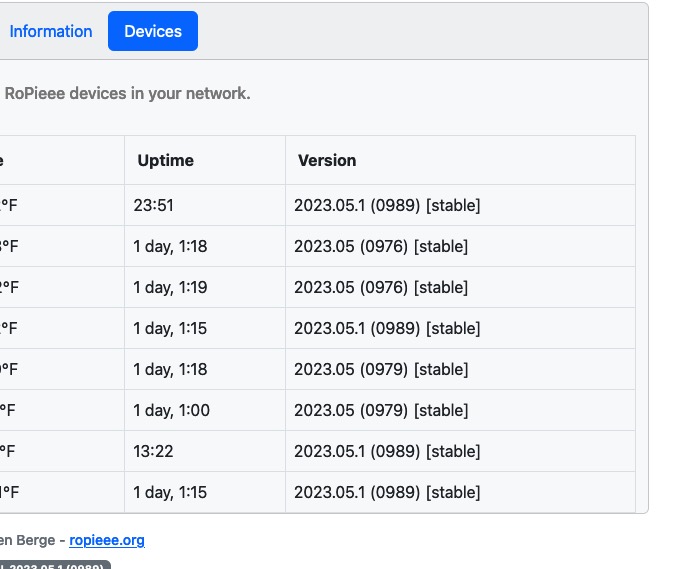The width and height of the screenshot is (682, 569).
Task: Click version cell in the 13:22 uptime row
Action: click(x=387, y=451)
